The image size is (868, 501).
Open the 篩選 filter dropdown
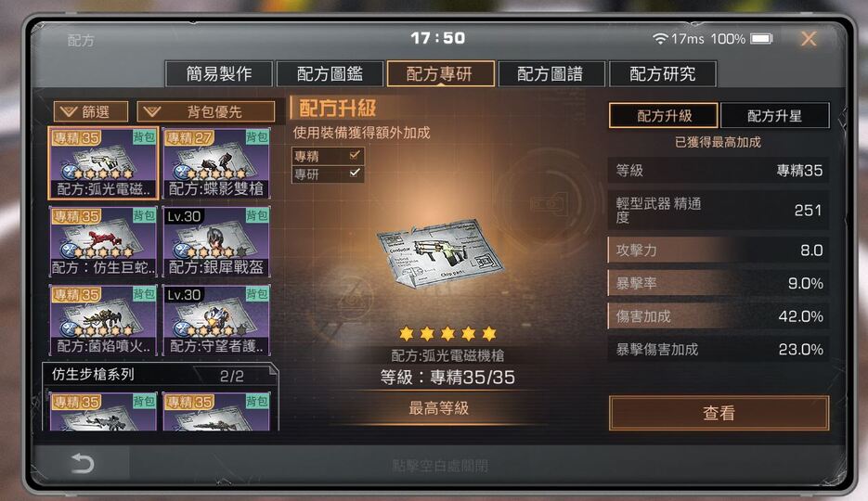91,111
